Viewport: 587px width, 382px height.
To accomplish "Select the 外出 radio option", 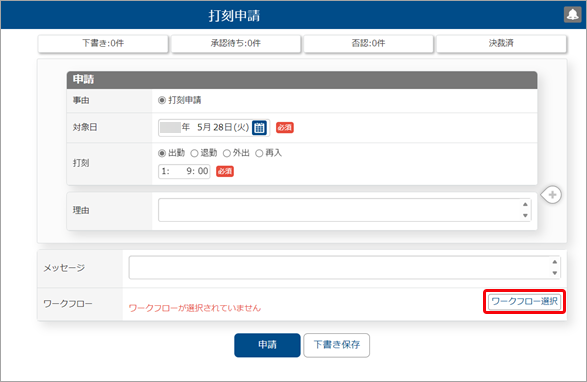I will (226, 153).
